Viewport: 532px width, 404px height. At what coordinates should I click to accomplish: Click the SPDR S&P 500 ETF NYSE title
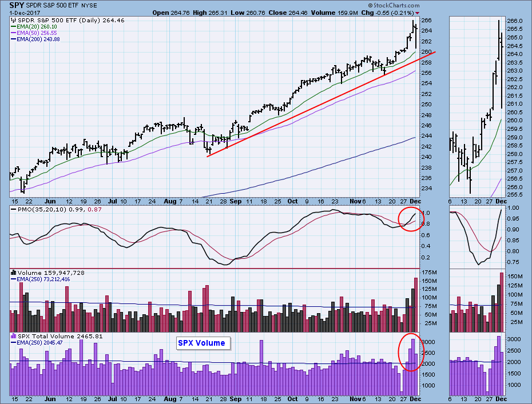(x=61, y=5)
